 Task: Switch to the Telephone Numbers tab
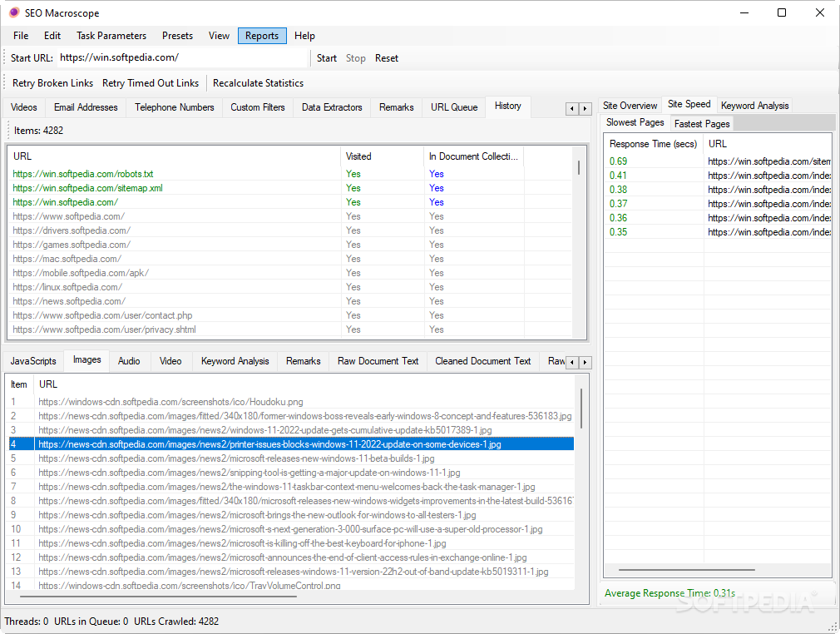coord(174,107)
